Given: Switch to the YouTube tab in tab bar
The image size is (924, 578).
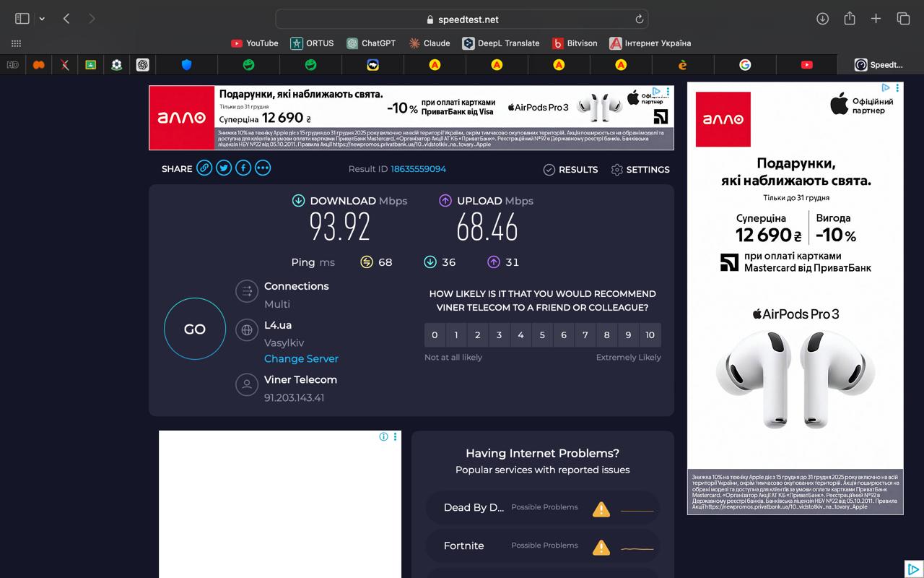Looking at the screenshot, I should click(807, 65).
